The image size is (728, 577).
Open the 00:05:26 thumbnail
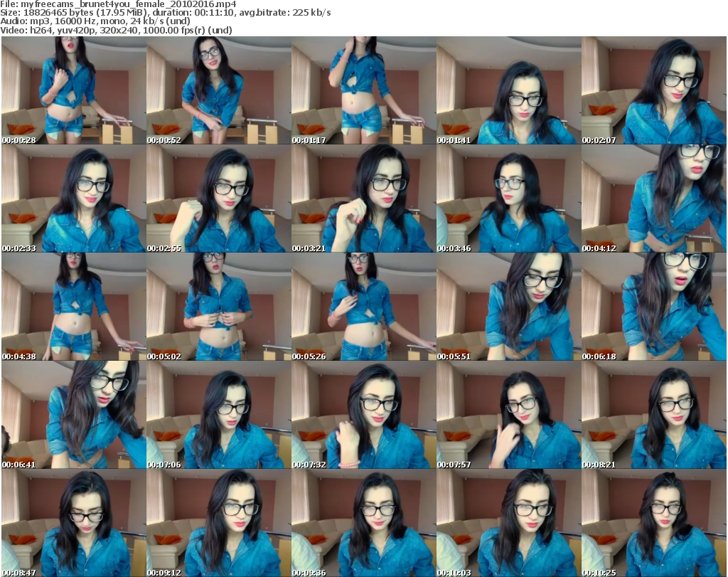tap(363, 307)
